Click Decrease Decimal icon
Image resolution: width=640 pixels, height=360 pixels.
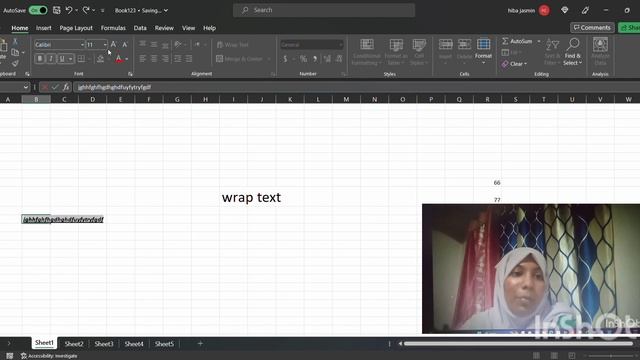339,59
